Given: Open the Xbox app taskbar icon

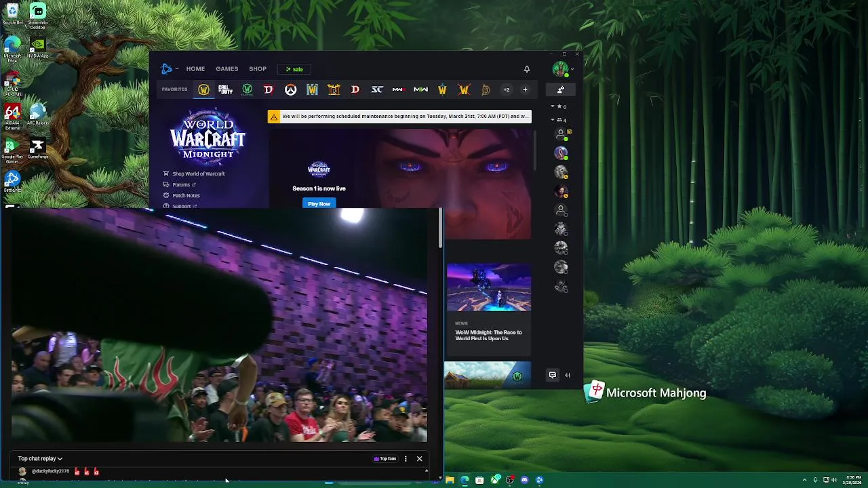Looking at the screenshot, I should pyautogui.click(x=494, y=480).
